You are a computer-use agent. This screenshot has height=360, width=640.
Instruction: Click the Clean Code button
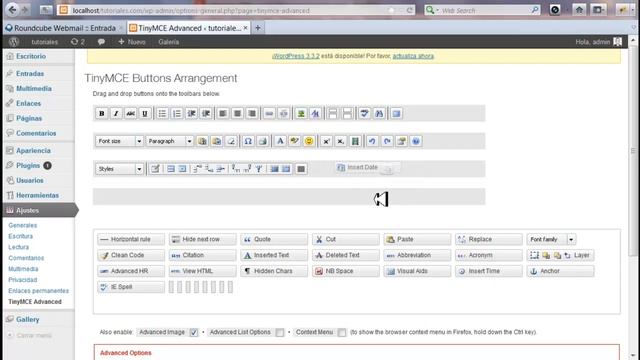(x=131, y=255)
